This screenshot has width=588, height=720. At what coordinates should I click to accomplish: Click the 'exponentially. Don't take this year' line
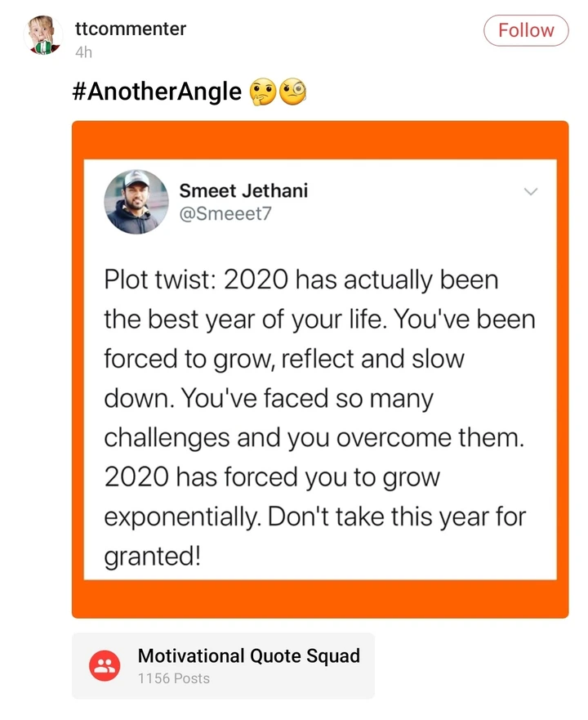tap(314, 517)
